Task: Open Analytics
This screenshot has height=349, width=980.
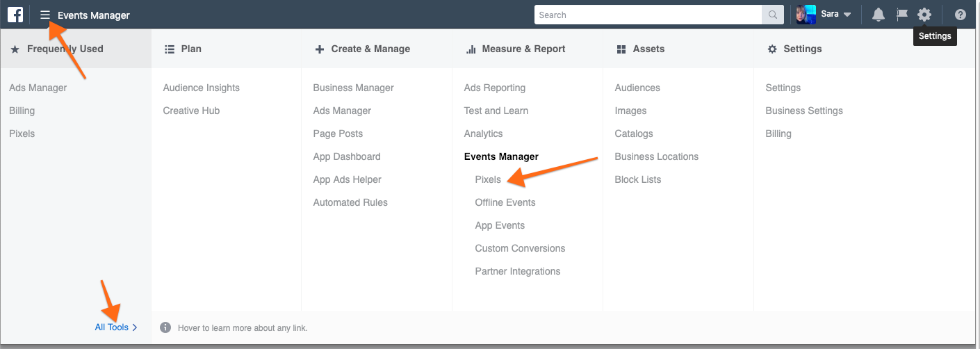Action: click(483, 133)
